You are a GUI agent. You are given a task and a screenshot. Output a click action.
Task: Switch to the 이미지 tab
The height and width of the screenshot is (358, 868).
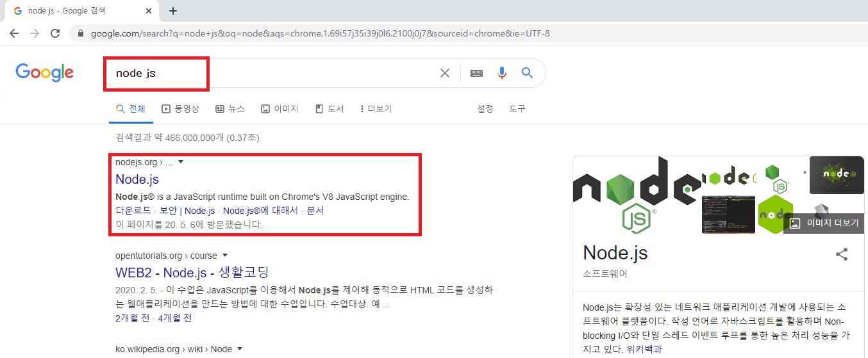[280, 109]
